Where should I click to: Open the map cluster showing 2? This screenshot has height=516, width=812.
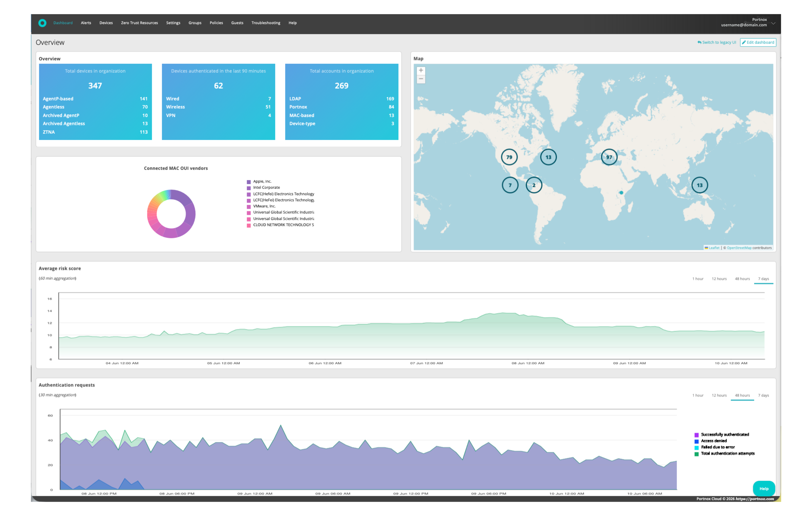[534, 185]
